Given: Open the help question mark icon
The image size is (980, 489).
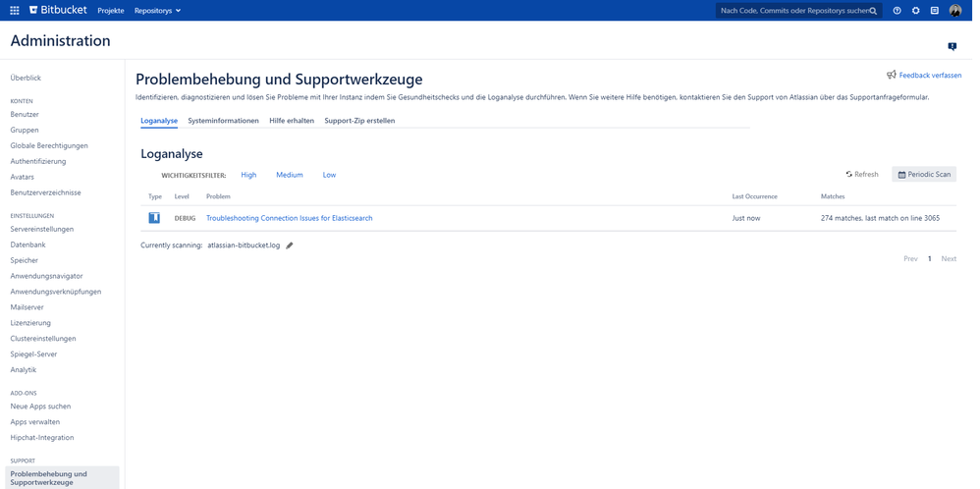Looking at the screenshot, I should point(897,11).
